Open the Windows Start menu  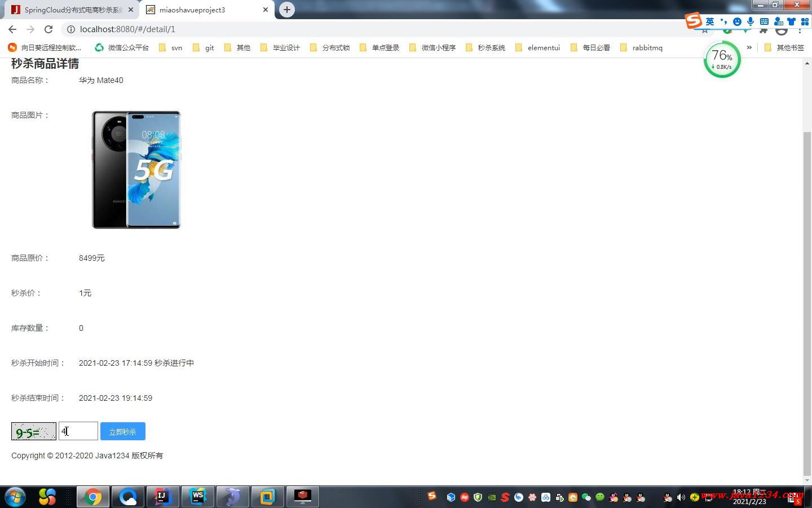(15, 497)
